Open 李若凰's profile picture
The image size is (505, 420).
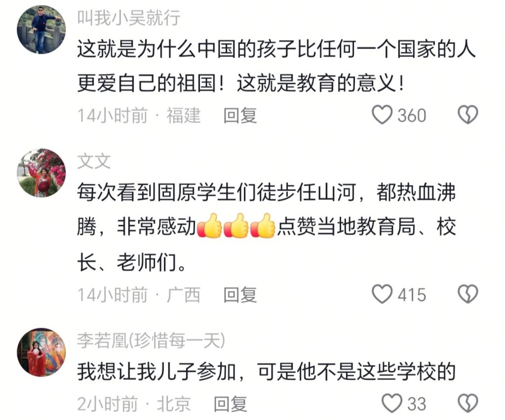tap(41, 352)
